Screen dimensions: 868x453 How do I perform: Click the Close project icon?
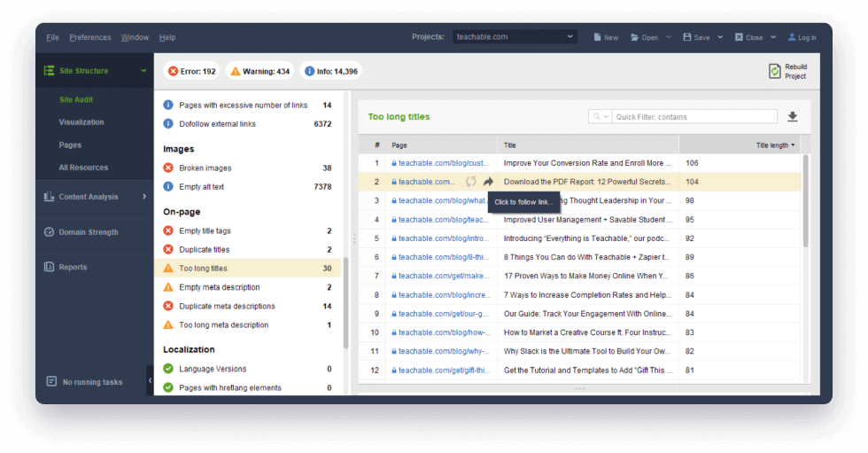pos(739,37)
